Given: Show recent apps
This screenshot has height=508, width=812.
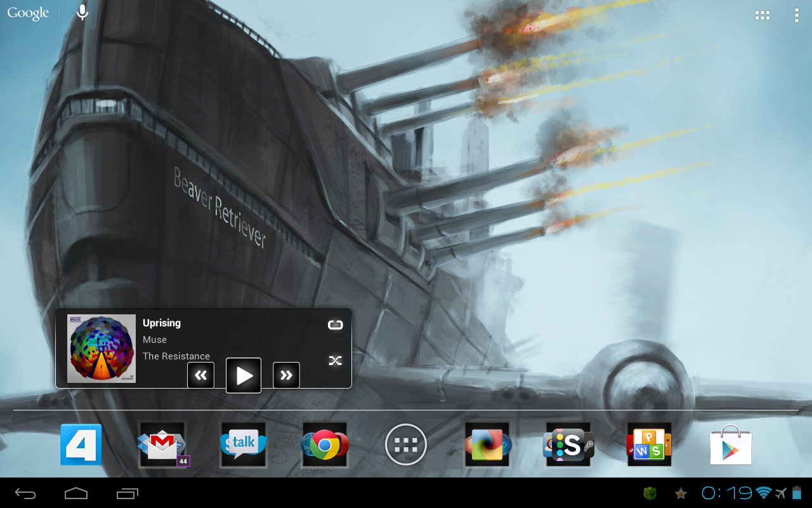Looking at the screenshot, I should pyautogui.click(x=128, y=493).
